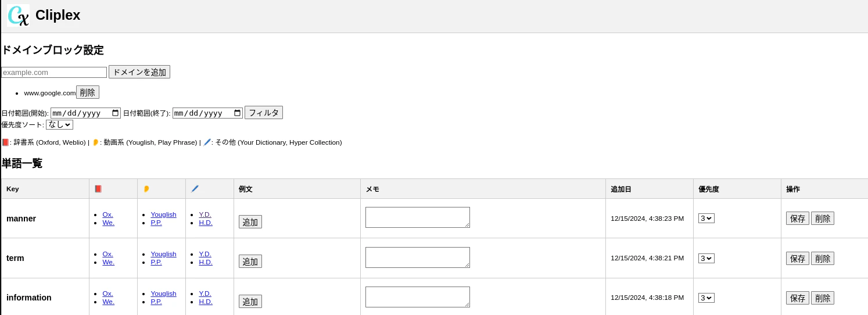Delete the information row
Viewport: 868px width, 315px height.
click(x=823, y=298)
